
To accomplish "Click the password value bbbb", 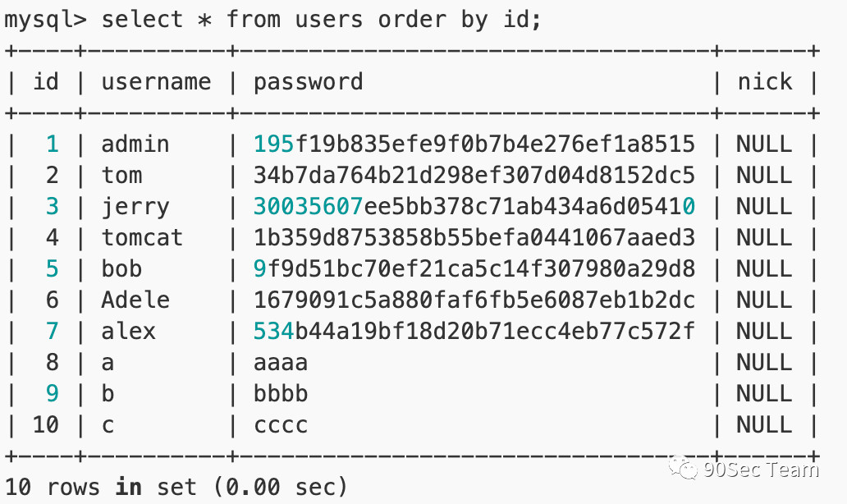I will [281, 393].
